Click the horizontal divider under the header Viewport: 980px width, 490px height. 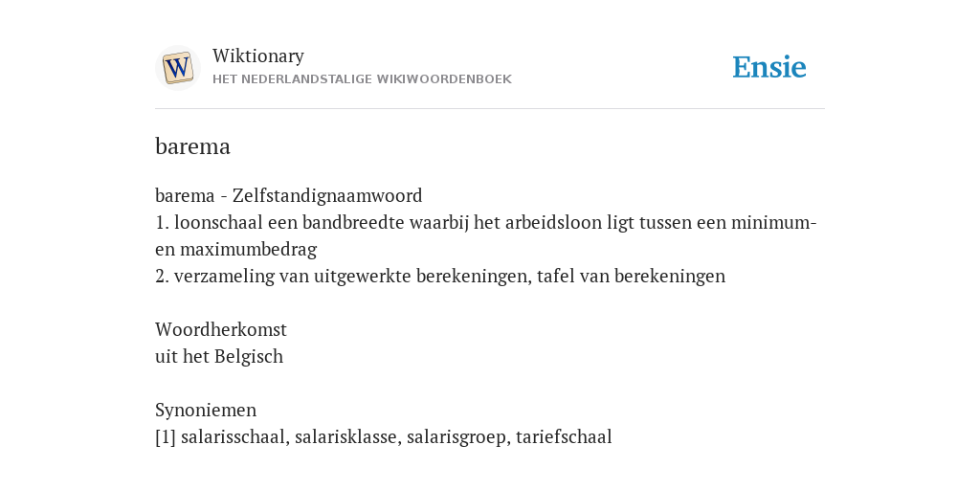click(490, 109)
